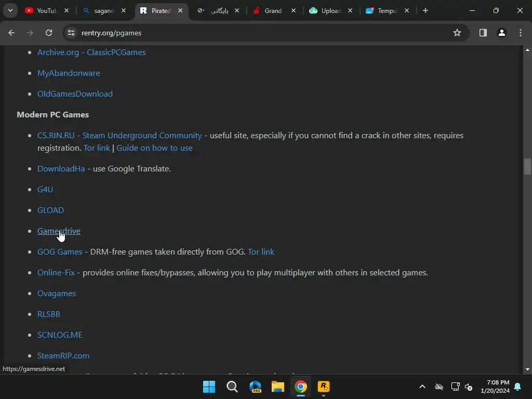
Task: Open the GLOAD link
Action: pos(50,210)
